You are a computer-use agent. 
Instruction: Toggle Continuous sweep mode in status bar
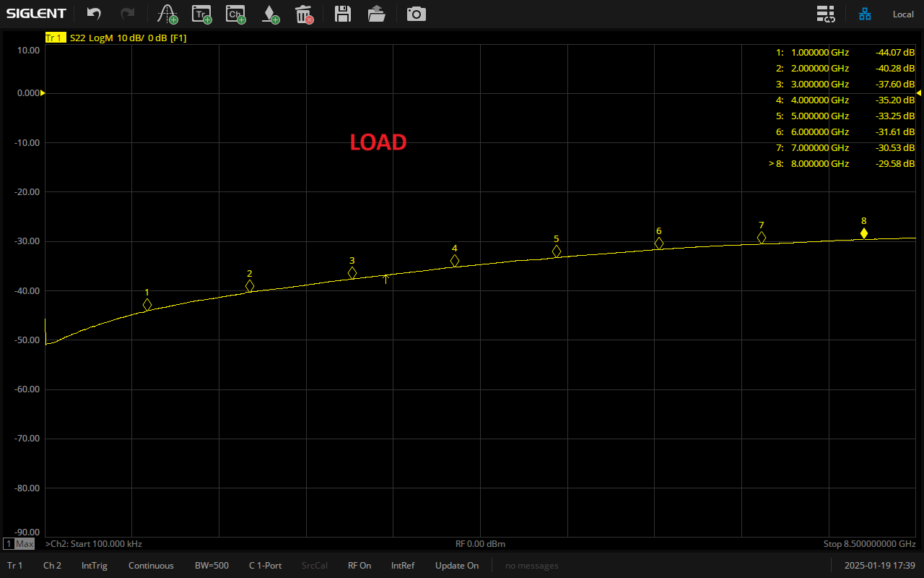point(151,566)
